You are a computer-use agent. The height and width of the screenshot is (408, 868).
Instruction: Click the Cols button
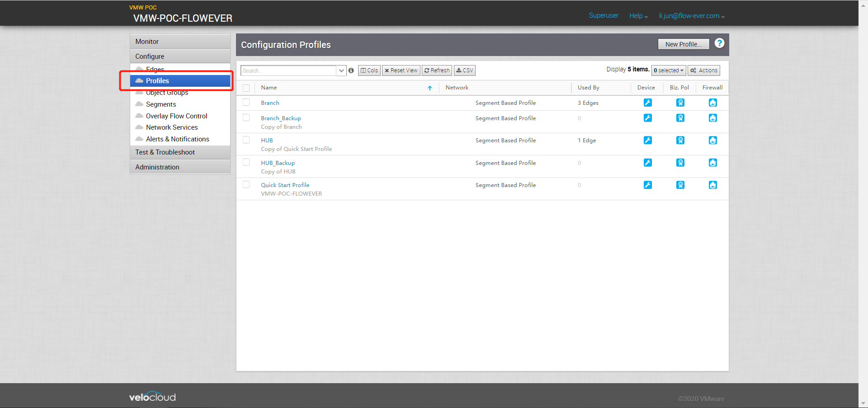tap(369, 70)
